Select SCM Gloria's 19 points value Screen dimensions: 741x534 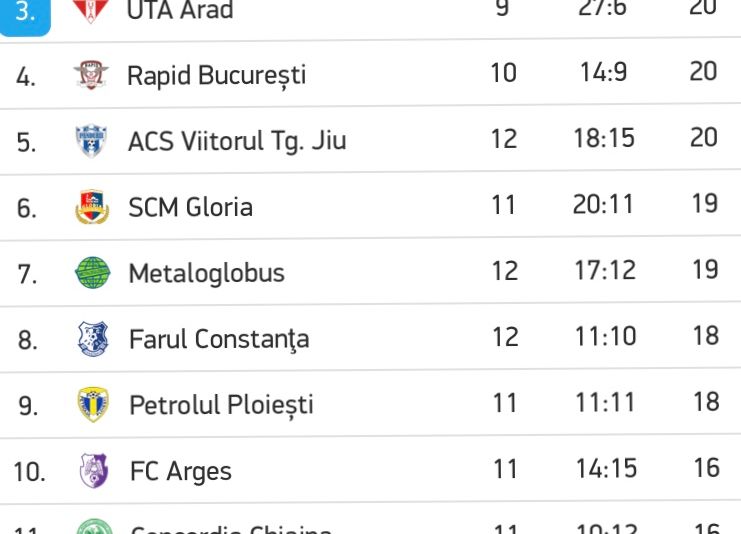click(705, 204)
